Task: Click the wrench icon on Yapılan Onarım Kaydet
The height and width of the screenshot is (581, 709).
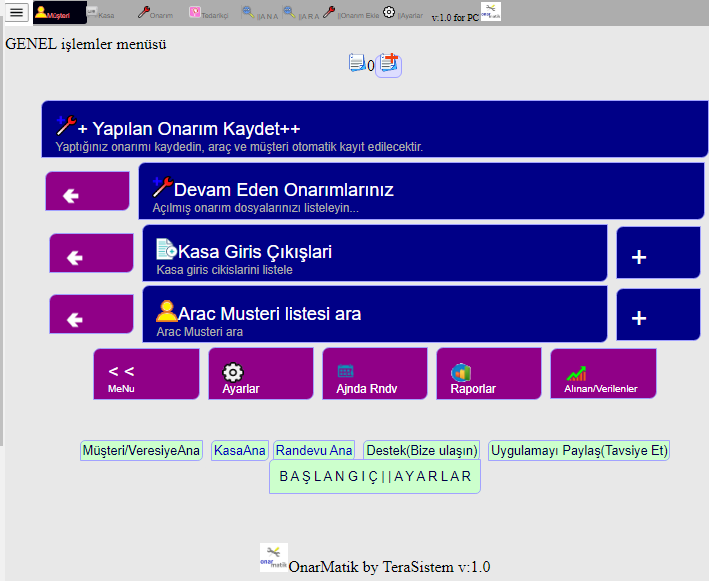Action: 66,126
